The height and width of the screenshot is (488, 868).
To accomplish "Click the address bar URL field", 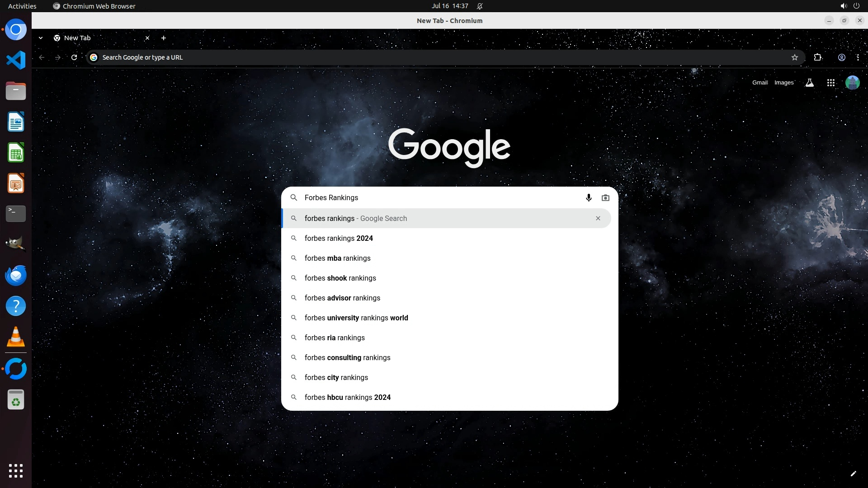I will point(407,57).
